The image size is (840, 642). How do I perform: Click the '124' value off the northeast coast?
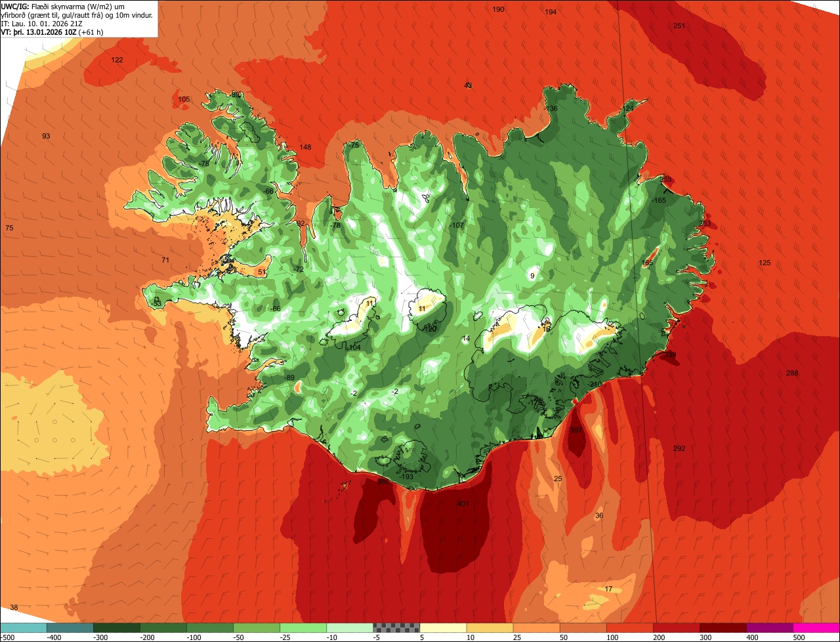pyautogui.click(x=628, y=108)
